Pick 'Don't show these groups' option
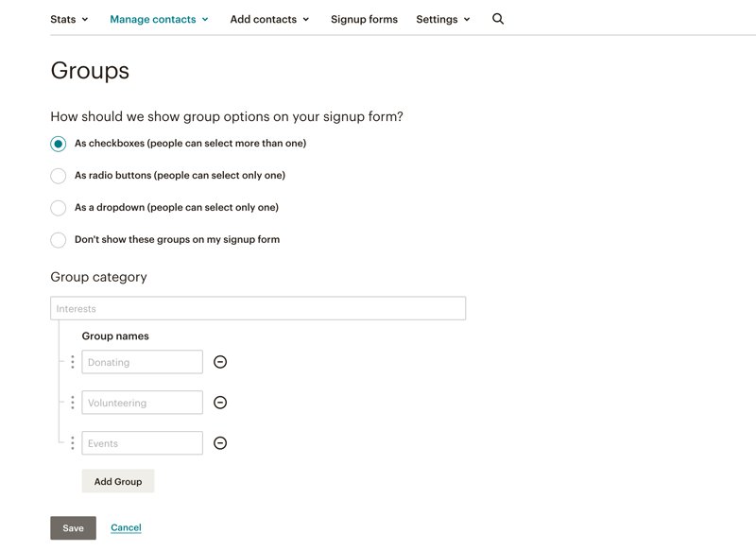 pos(59,240)
